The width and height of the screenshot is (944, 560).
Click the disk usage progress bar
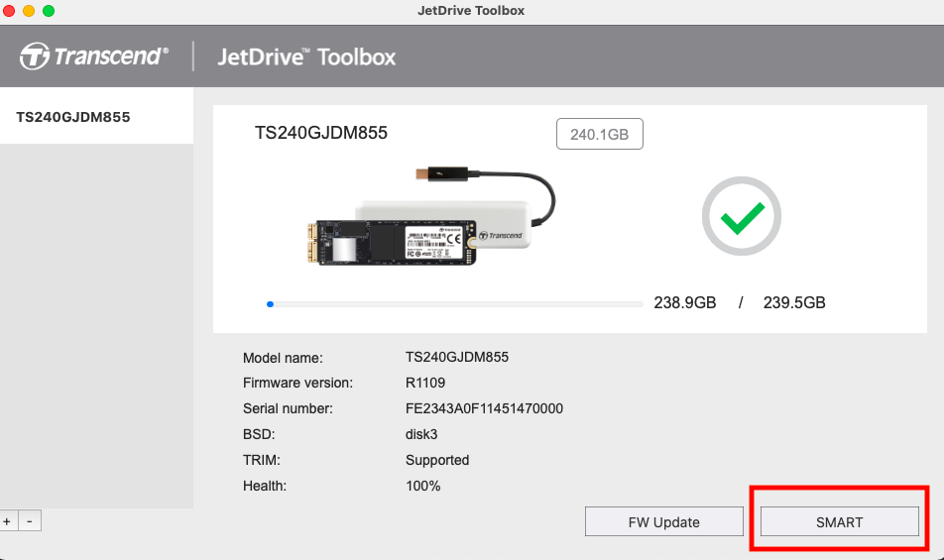[454, 304]
